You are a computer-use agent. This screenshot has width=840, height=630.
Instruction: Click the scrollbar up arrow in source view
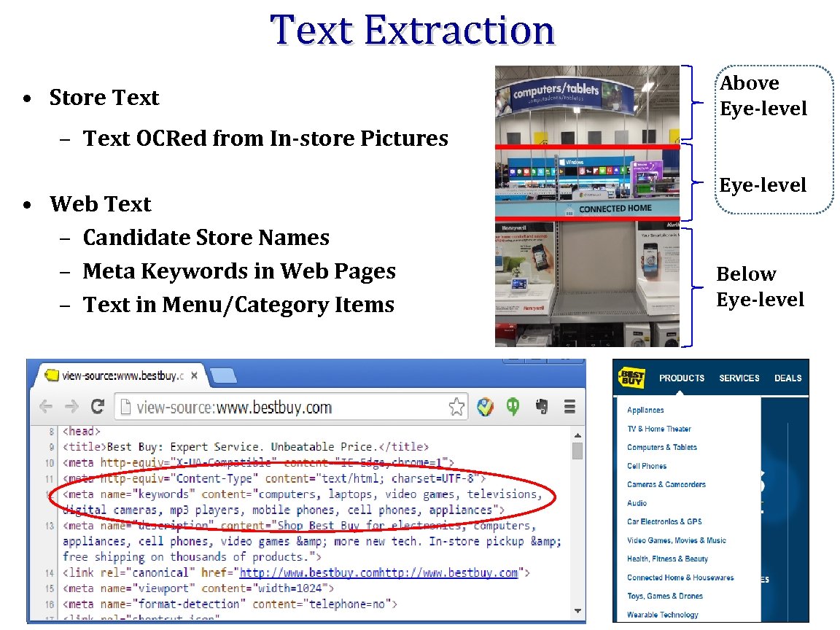tap(577, 435)
